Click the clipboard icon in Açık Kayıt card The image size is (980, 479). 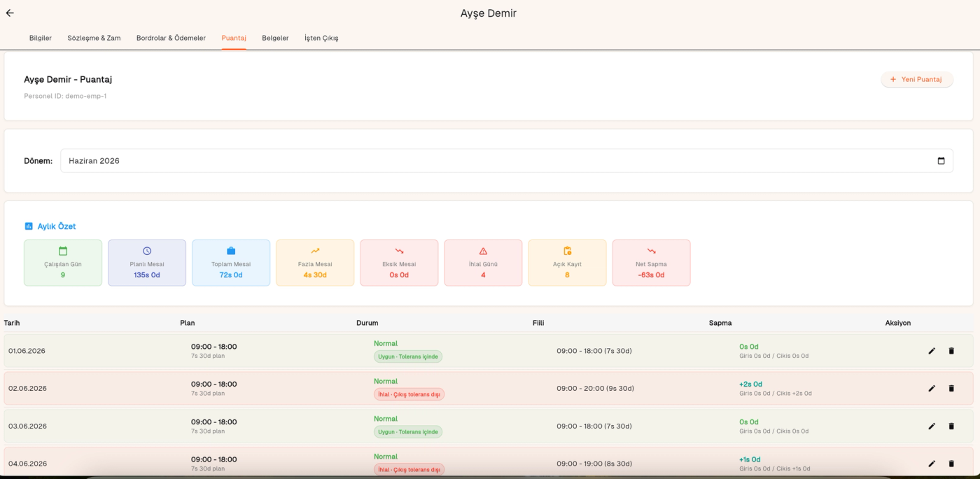pos(567,251)
